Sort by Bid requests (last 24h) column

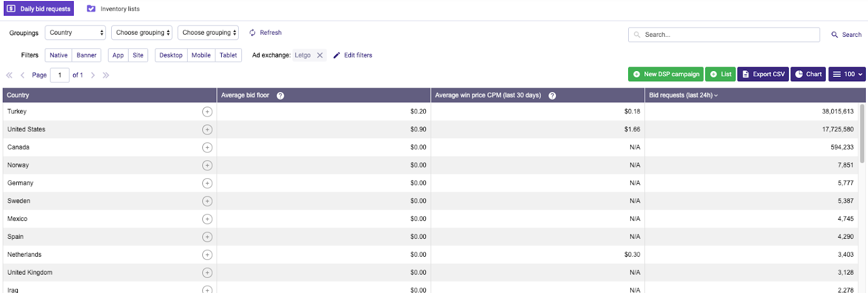[x=683, y=95]
